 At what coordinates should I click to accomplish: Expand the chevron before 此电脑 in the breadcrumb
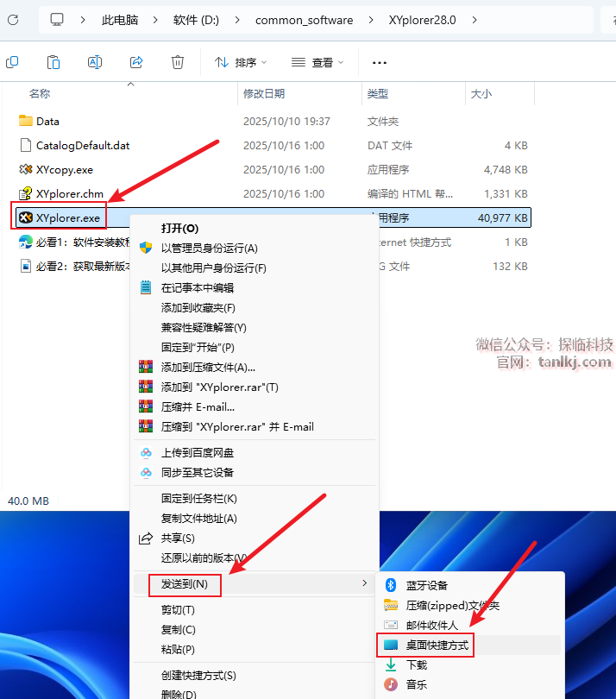[83, 20]
